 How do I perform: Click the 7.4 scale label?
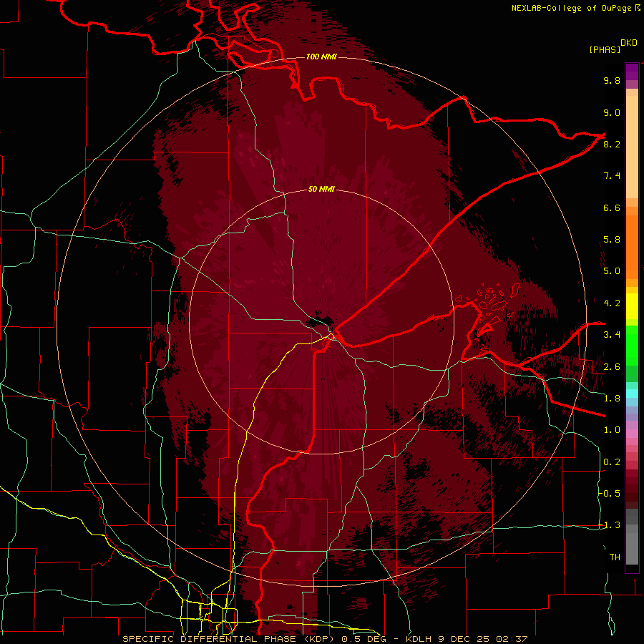click(x=612, y=176)
